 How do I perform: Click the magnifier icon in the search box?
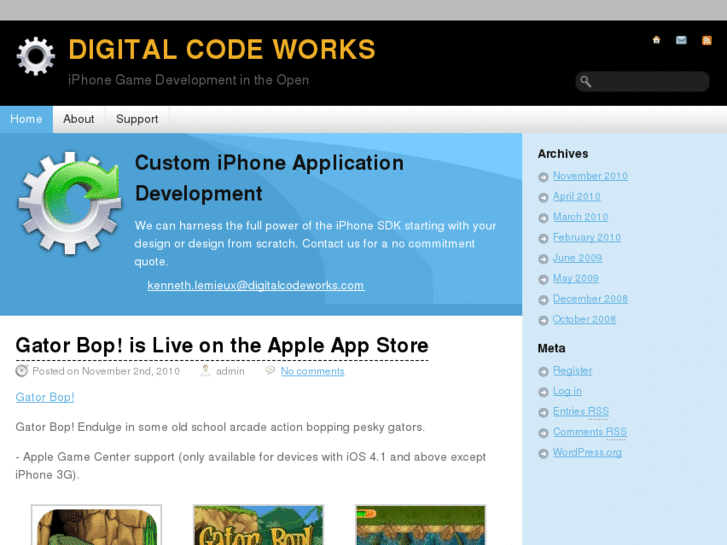point(586,82)
